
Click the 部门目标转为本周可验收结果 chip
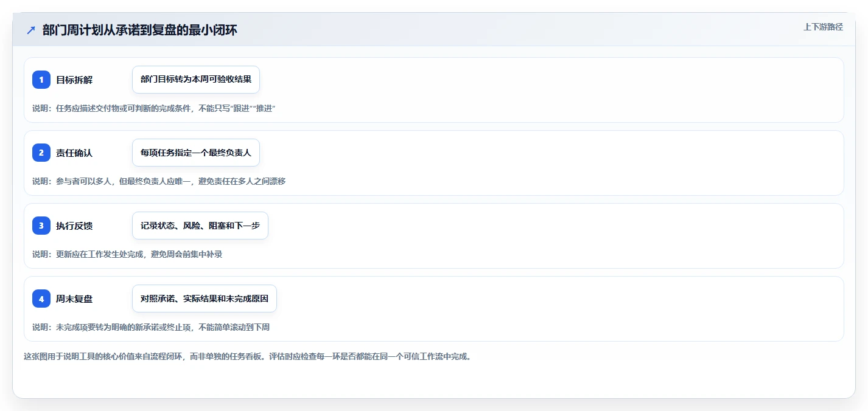(x=196, y=80)
